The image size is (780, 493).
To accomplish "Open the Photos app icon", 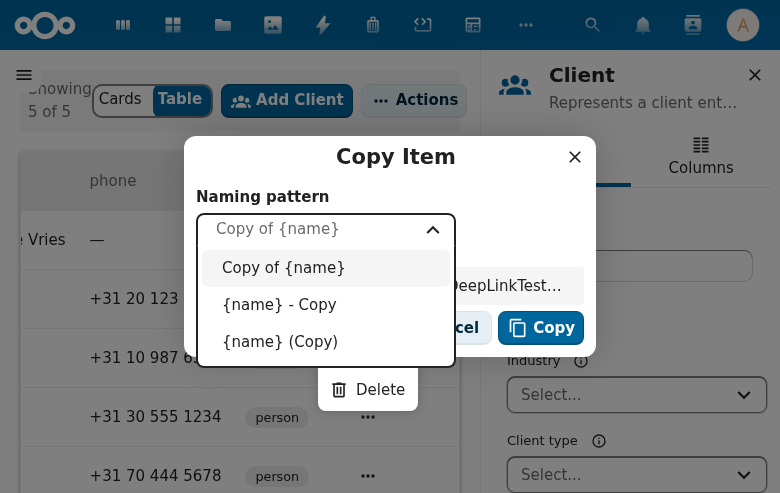I will tap(273, 25).
